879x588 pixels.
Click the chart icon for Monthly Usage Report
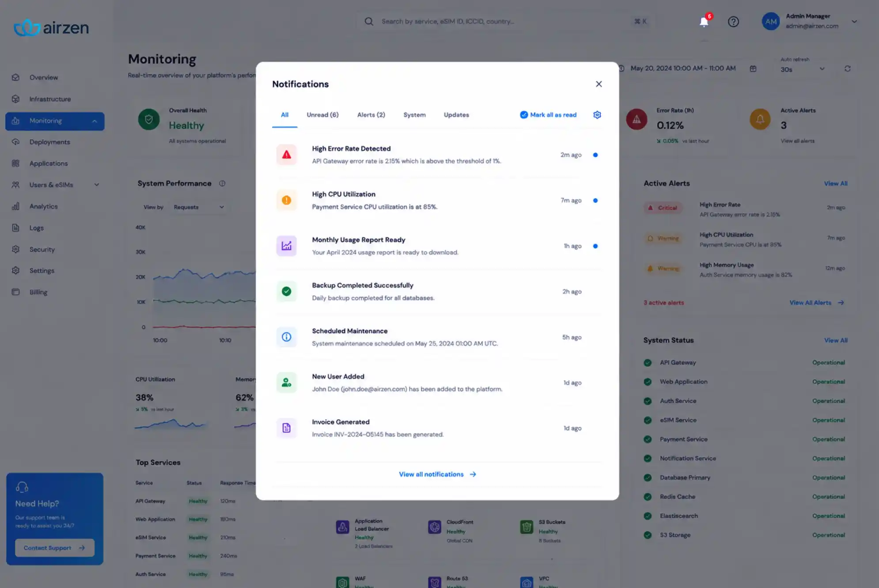pos(287,246)
